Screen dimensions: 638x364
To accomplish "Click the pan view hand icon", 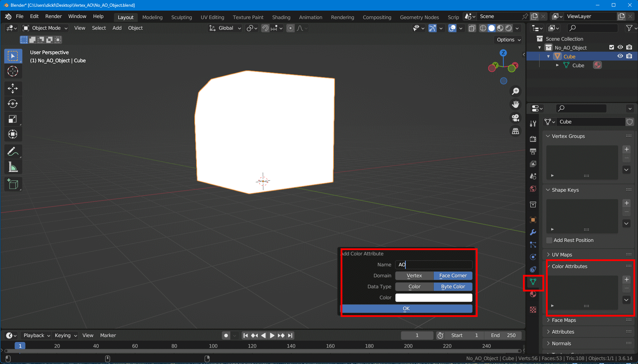I will coord(515,104).
